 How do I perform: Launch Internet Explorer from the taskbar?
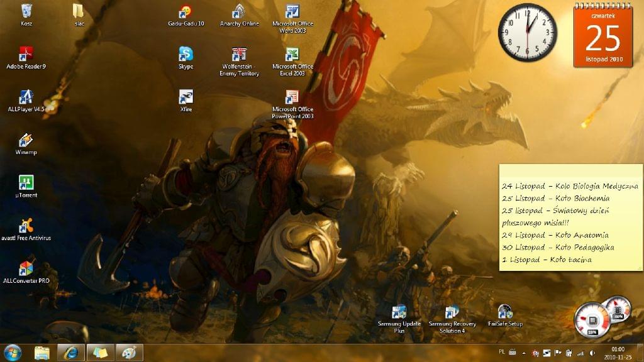tap(71, 353)
